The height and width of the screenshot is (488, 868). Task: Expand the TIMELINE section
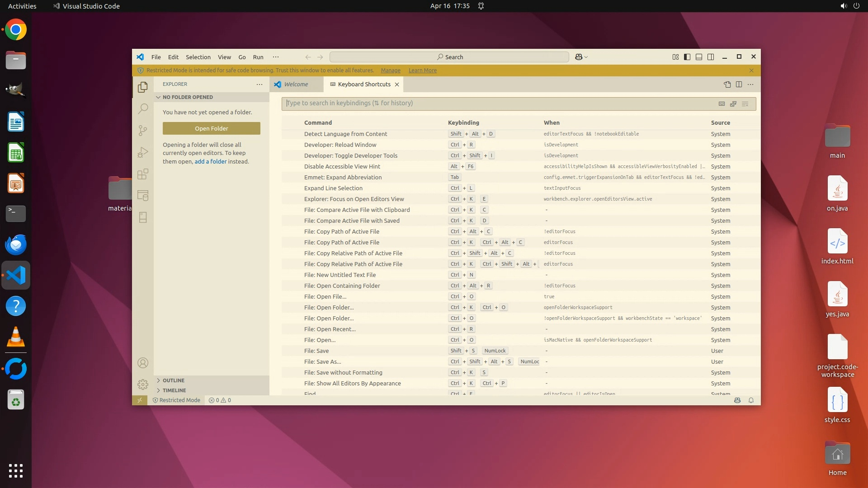[x=174, y=390]
